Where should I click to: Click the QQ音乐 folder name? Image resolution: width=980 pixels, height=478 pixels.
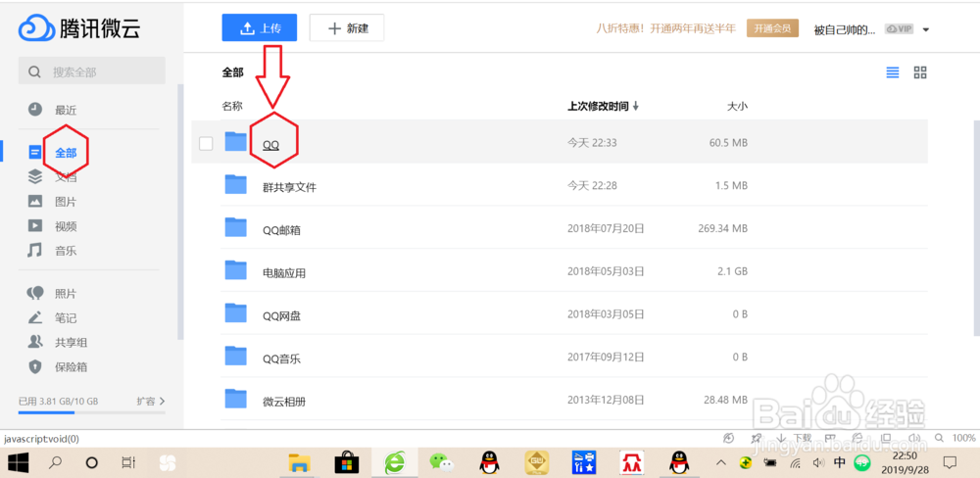[x=282, y=358]
